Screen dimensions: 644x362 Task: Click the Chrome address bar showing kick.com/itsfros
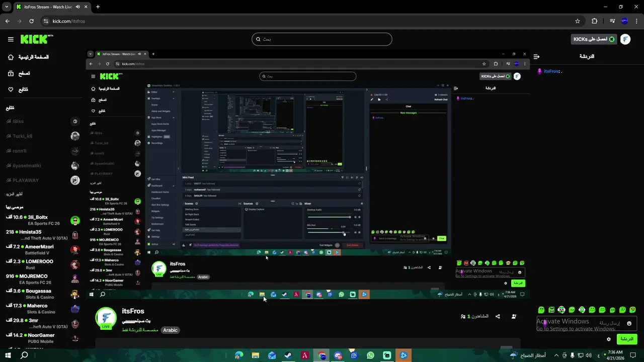312,21
